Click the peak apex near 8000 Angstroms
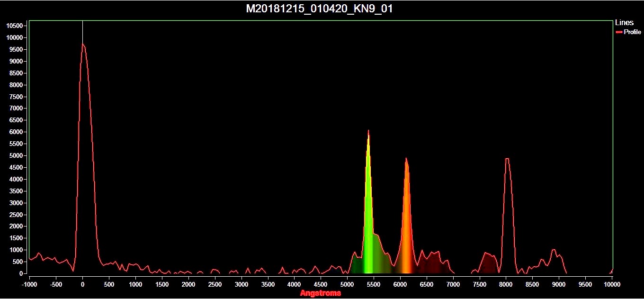The image size is (644, 299). (x=507, y=159)
